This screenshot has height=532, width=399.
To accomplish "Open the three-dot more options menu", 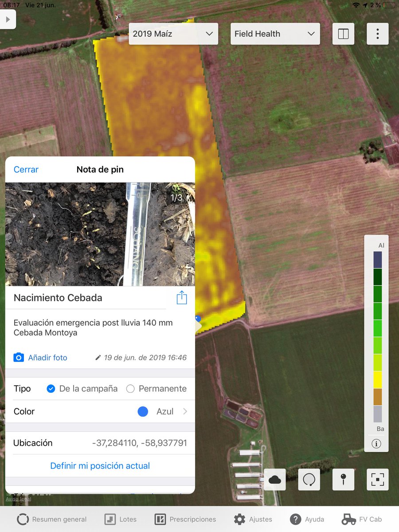I will tap(378, 34).
